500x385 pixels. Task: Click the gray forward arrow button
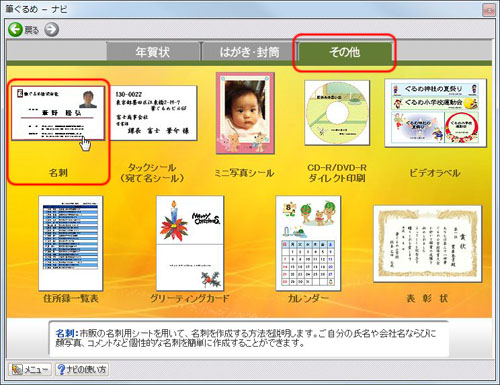coord(51,29)
